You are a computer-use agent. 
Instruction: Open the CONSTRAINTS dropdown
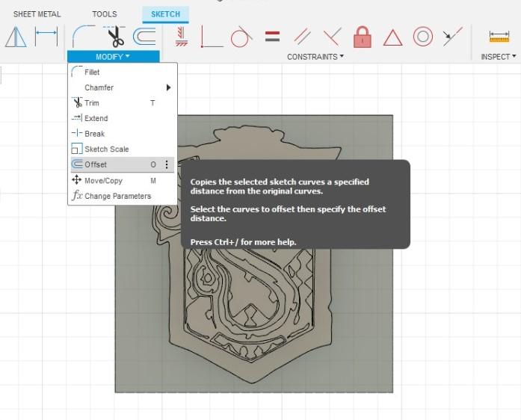click(x=315, y=57)
